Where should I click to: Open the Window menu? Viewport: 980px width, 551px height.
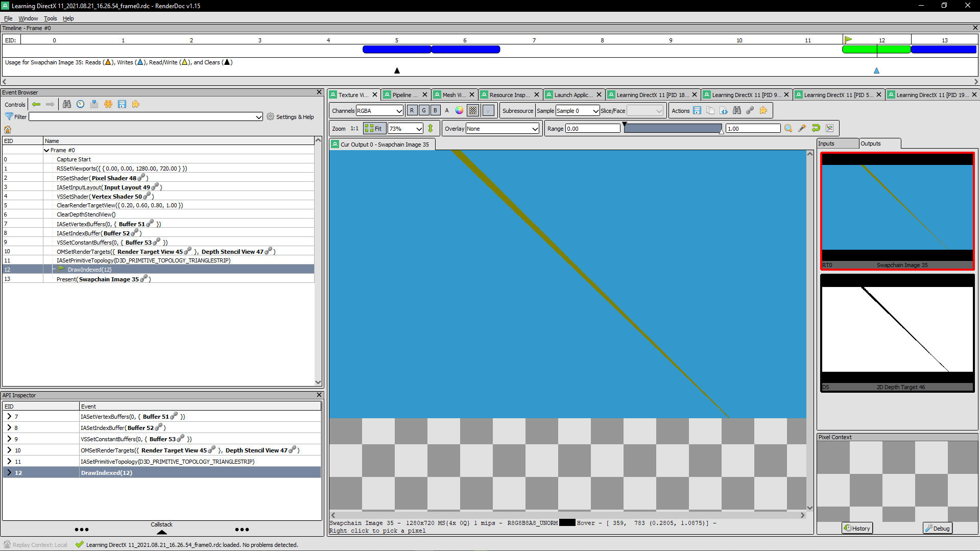28,18
